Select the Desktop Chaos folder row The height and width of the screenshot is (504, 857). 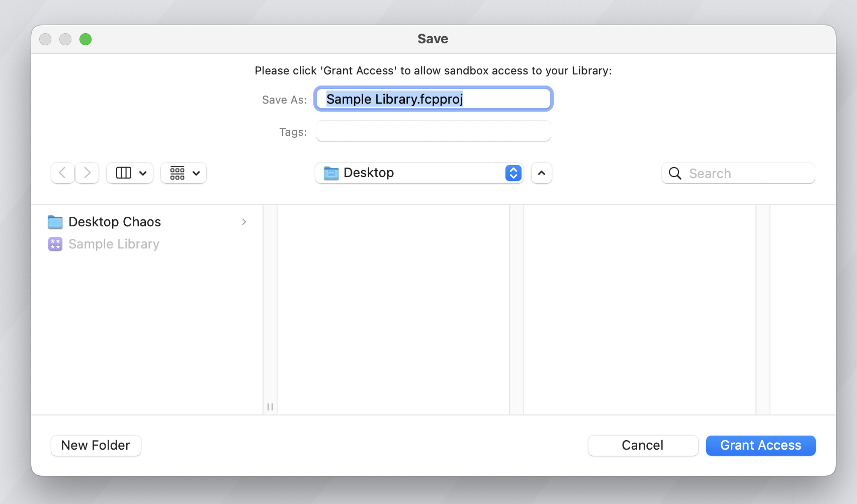(146, 222)
